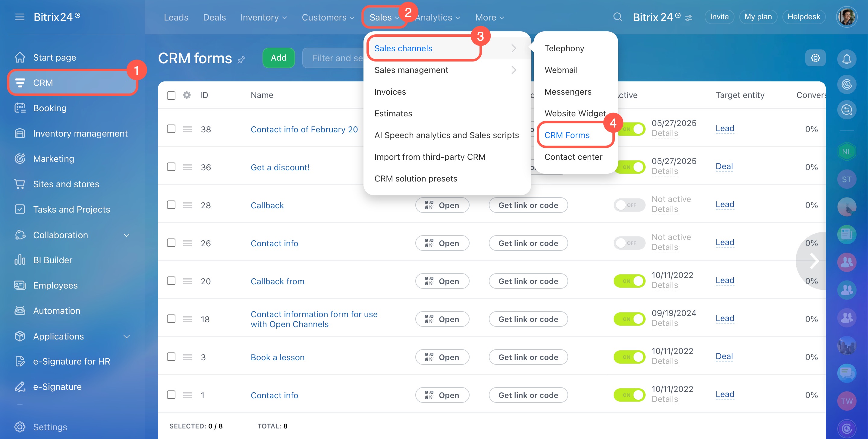Toggle off the Callback from form switch

click(629, 281)
